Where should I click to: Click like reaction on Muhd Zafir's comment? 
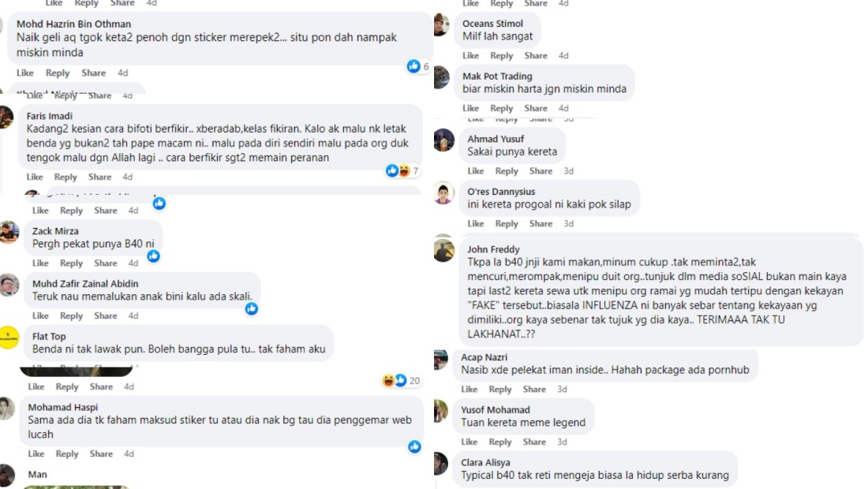coord(251,308)
